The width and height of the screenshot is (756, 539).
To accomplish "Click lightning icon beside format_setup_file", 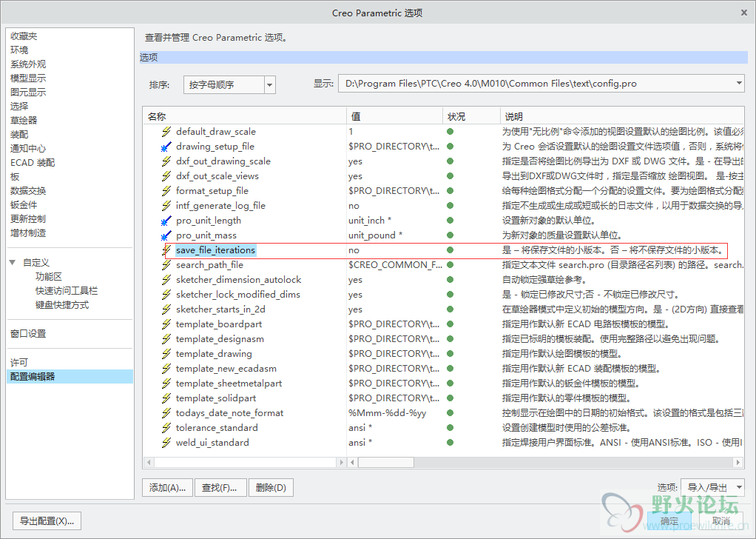I will (x=166, y=190).
